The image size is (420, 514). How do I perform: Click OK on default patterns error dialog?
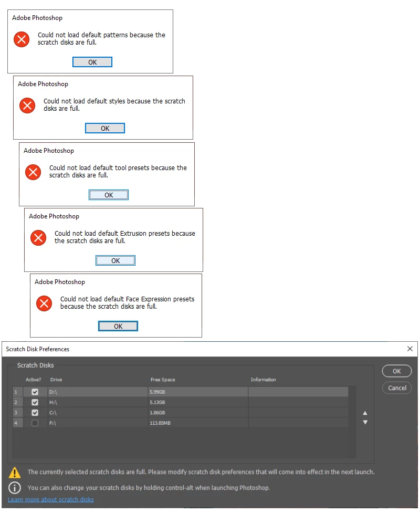[92, 62]
